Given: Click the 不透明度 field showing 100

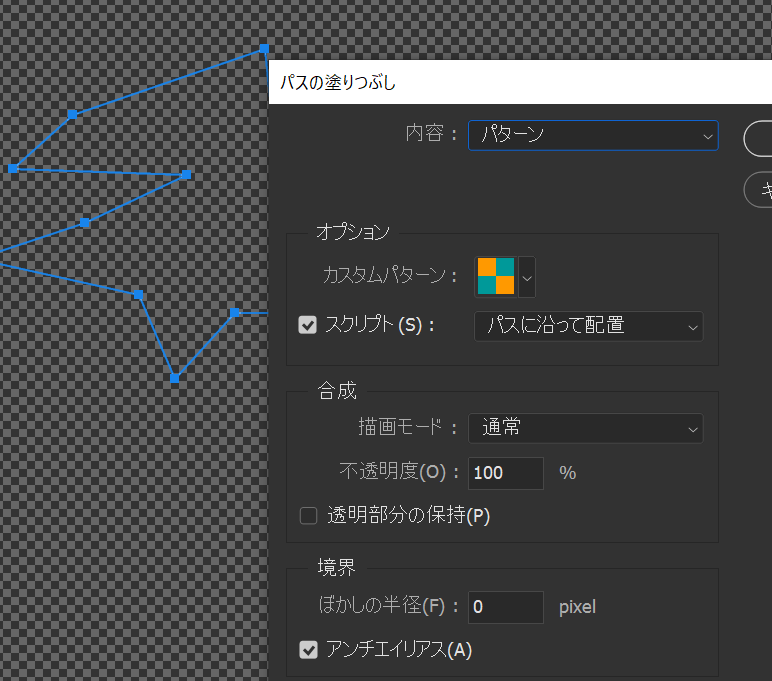Looking at the screenshot, I should point(505,473).
